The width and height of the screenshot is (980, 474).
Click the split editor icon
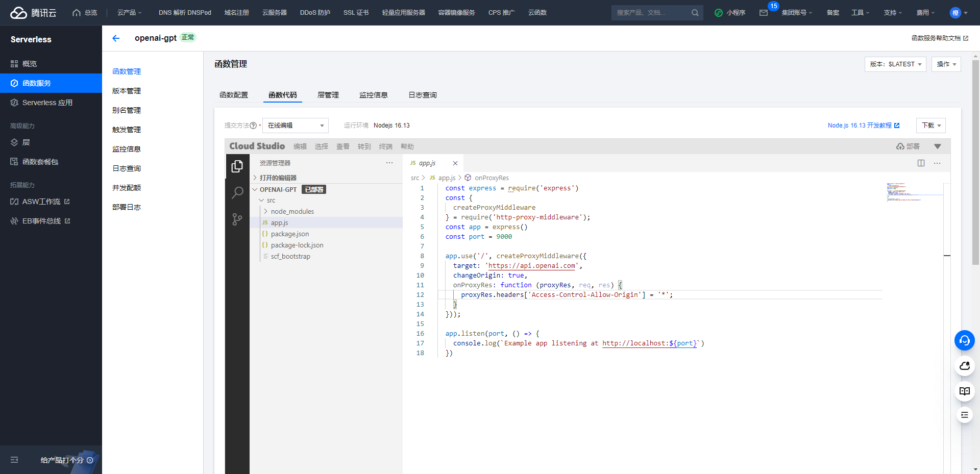coord(921,163)
